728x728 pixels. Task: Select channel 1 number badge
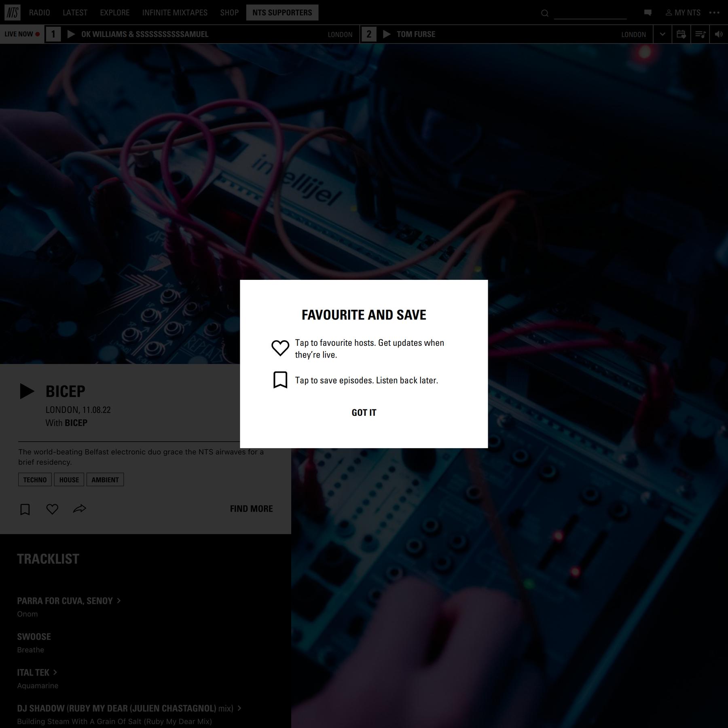tap(53, 34)
